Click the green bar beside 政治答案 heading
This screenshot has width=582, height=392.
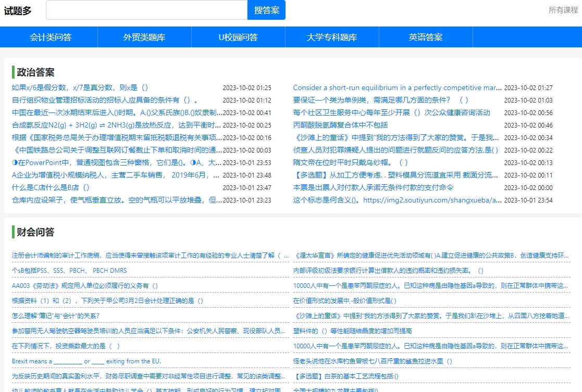13,72
